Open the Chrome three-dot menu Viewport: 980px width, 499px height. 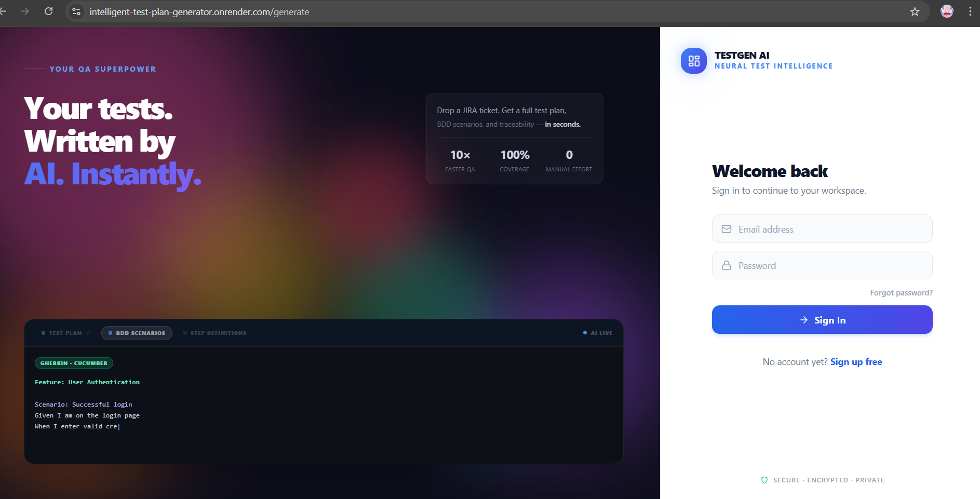(970, 11)
